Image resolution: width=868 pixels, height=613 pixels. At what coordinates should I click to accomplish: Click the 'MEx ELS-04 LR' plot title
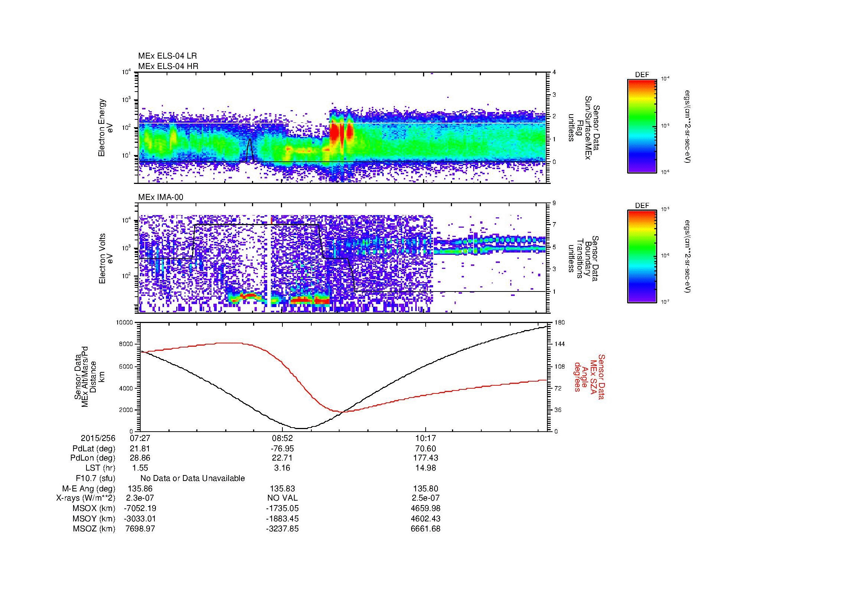(x=167, y=56)
